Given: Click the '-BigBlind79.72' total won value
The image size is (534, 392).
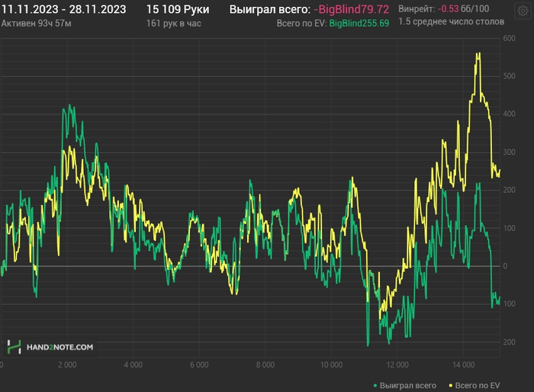Looking at the screenshot, I should tap(352, 10).
